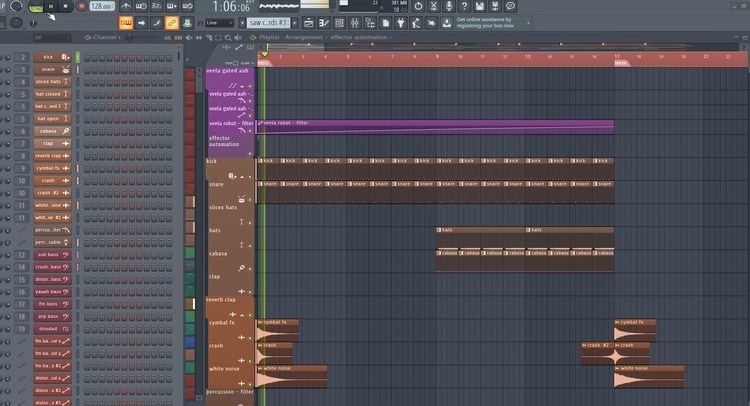Toggle the 3-2-1 countdown before recording
This screenshot has width=750, height=406.
[156, 6]
